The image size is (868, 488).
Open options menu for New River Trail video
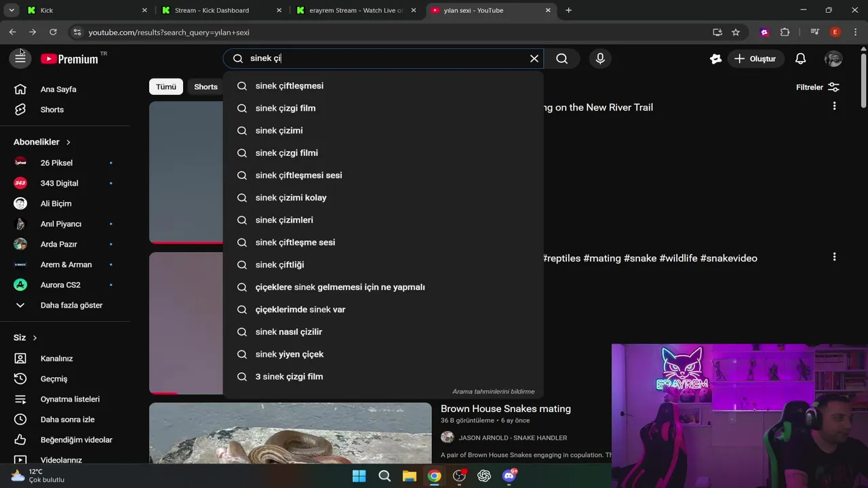click(834, 106)
